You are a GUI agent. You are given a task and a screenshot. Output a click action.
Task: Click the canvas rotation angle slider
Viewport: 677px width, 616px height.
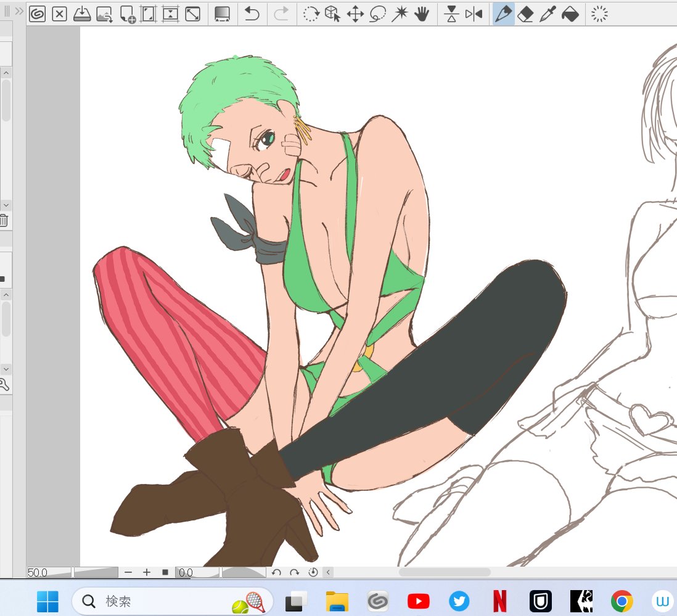pyautogui.click(x=243, y=572)
